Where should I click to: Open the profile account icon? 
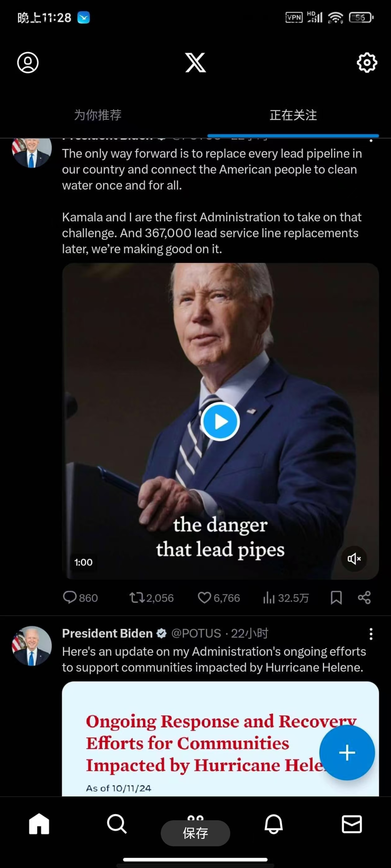[28, 63]
